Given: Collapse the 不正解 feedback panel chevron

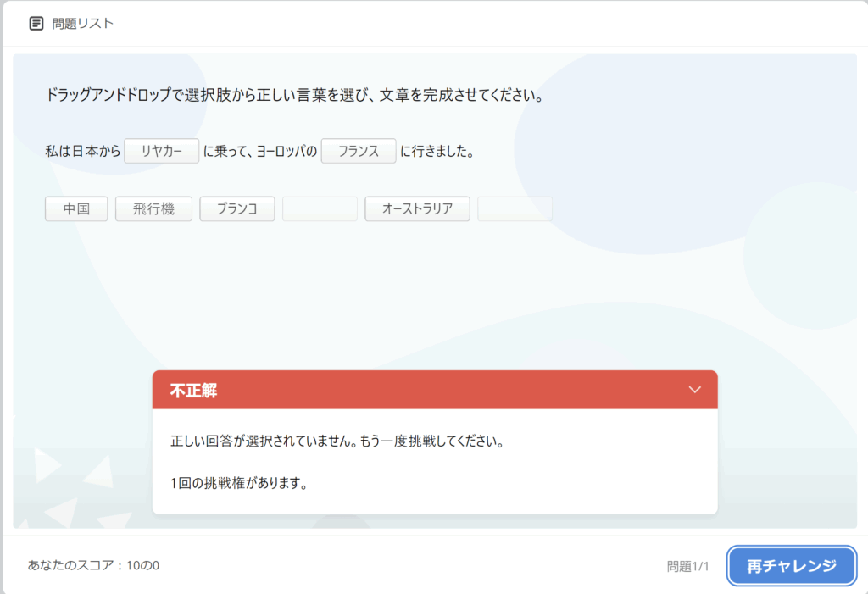Looking at the screenshot, I should coord(695,390).
